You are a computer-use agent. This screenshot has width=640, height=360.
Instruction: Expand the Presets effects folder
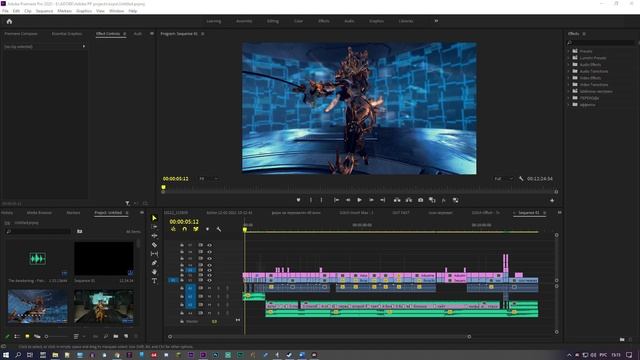click(x=569, y=51)
